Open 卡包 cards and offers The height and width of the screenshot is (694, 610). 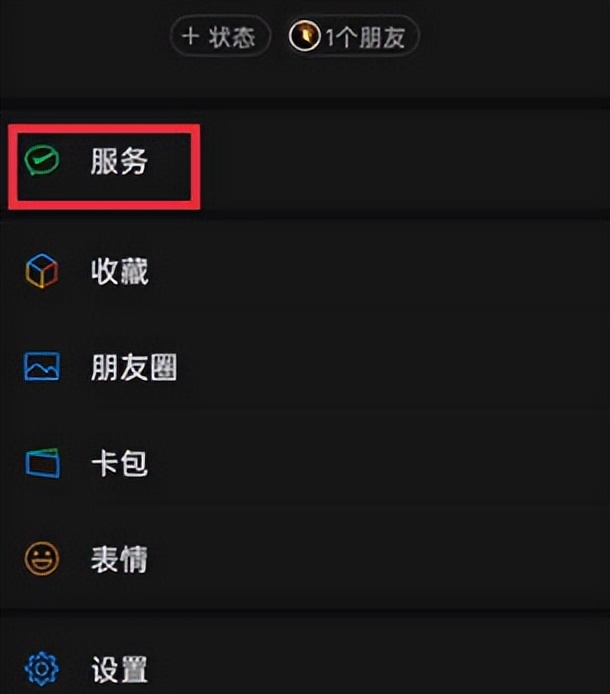[x=305, y=463]
